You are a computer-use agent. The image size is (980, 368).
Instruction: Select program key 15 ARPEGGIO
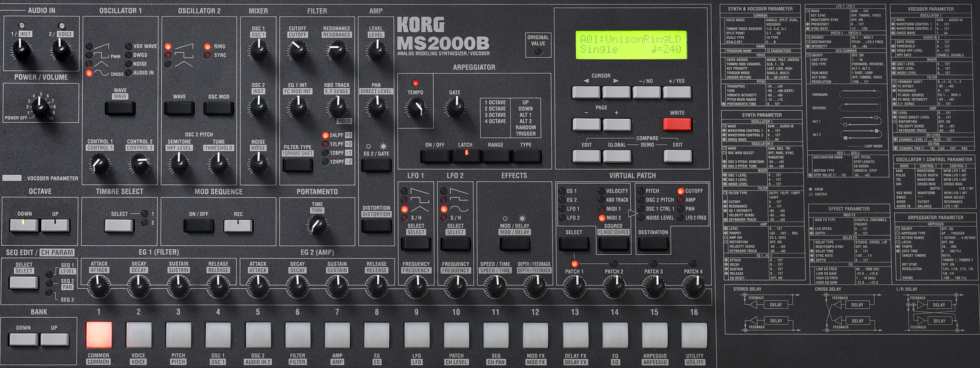tap(655, 335)
